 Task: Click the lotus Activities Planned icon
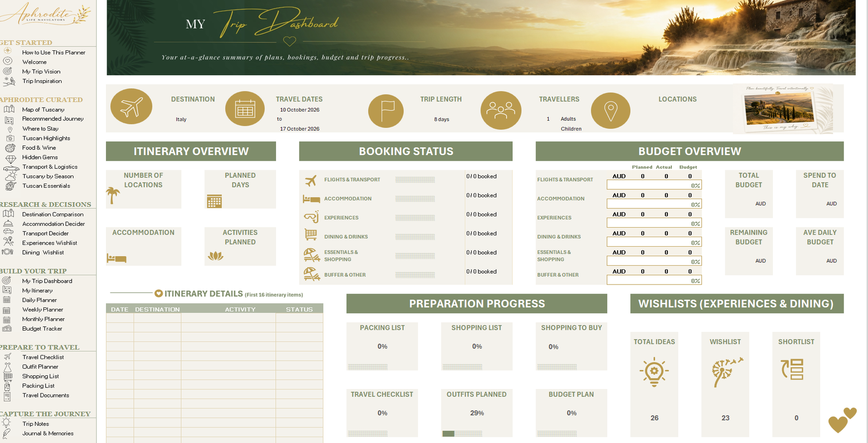(215, 256)
